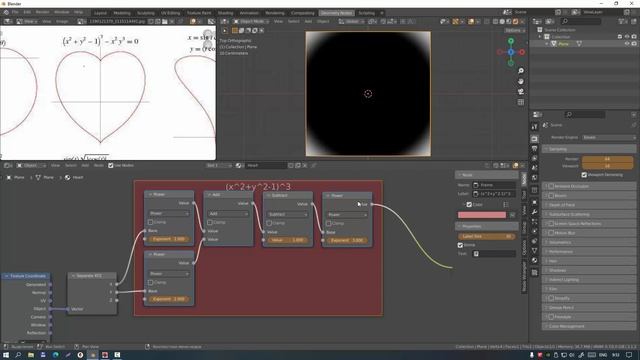Open Windows taskbar search
640x360 pixels.
point(18,355)
